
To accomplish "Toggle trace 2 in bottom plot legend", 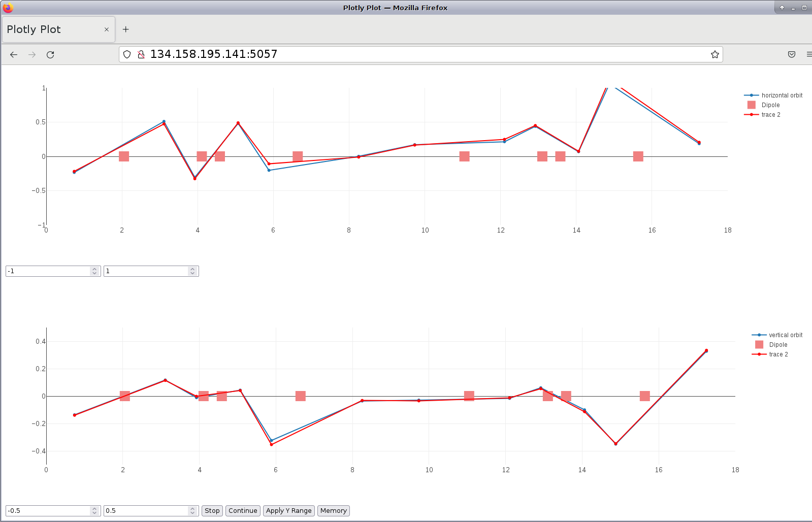I will [x=778, y=354].
